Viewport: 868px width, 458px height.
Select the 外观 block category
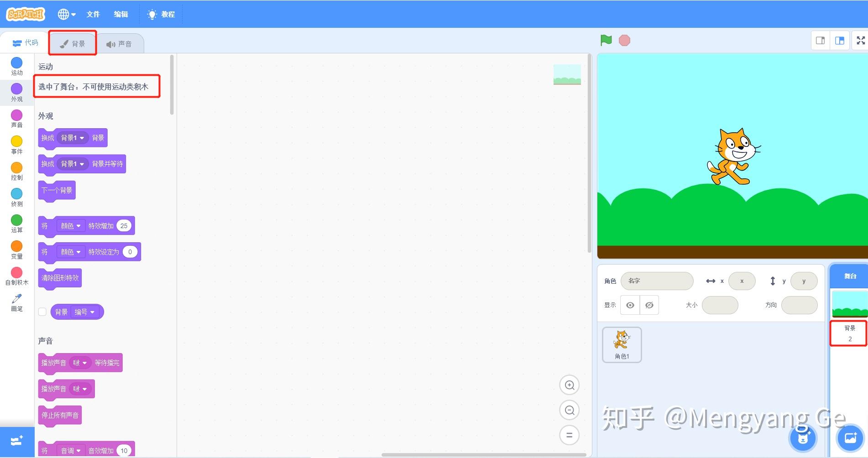coord(17,93)
